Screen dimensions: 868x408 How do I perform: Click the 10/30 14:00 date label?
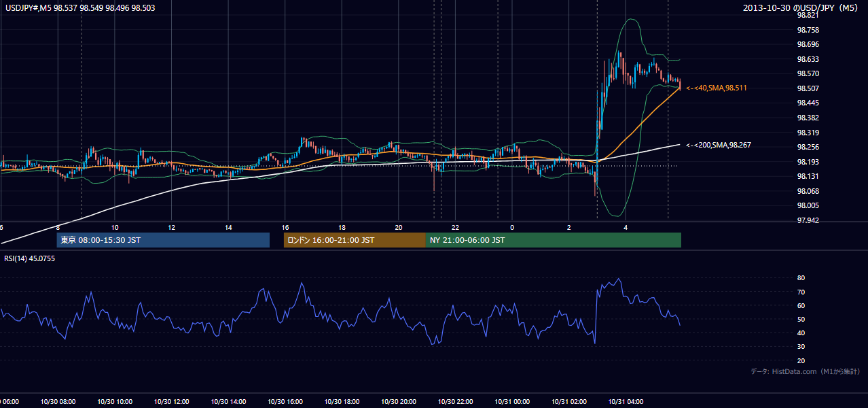228,402
